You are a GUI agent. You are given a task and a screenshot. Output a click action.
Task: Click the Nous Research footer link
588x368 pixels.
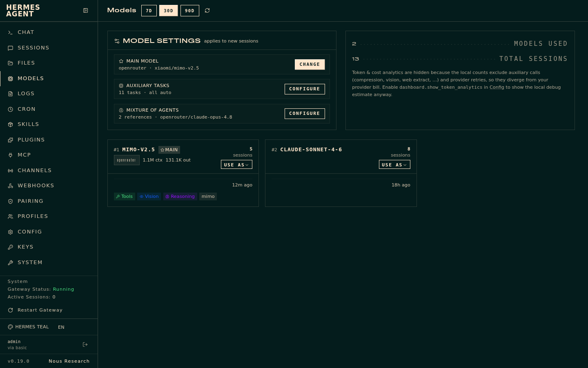(x=69, y=361)
